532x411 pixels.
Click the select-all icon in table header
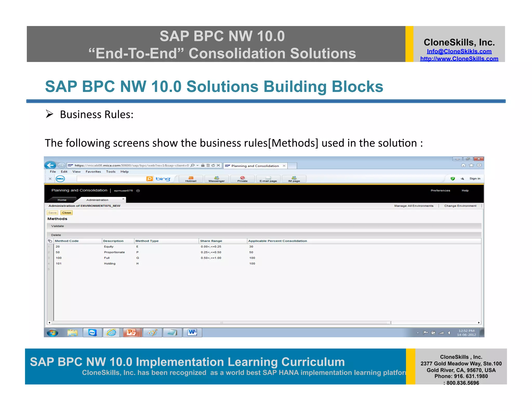(50, 241)
